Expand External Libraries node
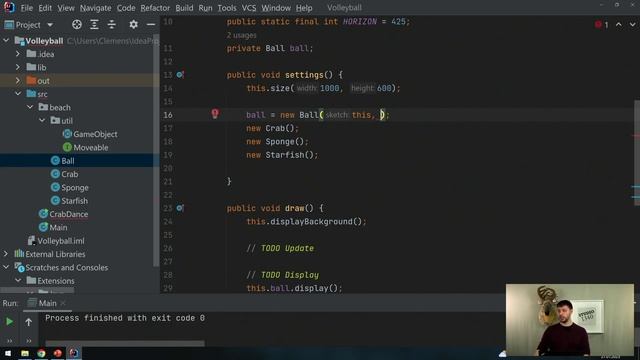 [x=6, y=254]
